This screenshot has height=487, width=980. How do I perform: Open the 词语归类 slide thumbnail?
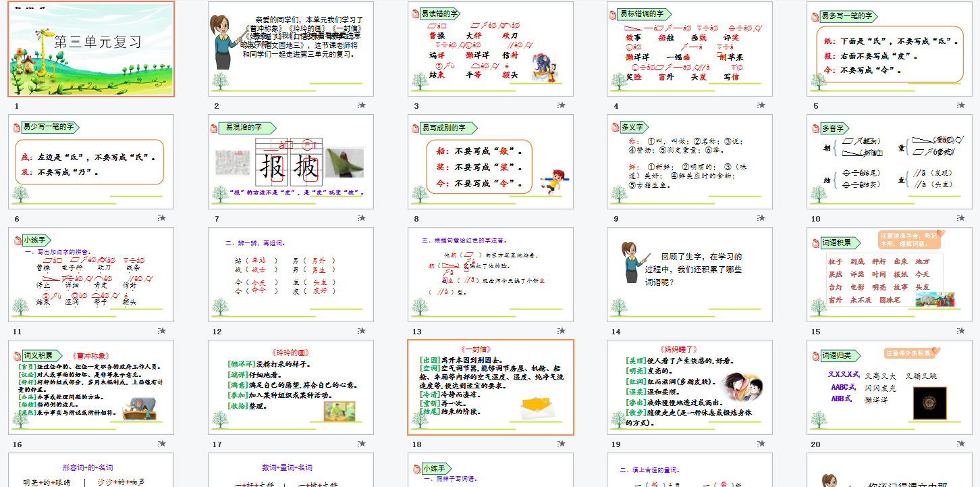890,387
